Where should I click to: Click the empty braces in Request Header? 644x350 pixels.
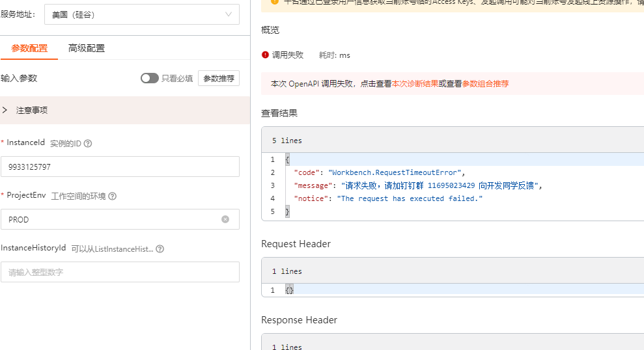click(x=290, y=290)
